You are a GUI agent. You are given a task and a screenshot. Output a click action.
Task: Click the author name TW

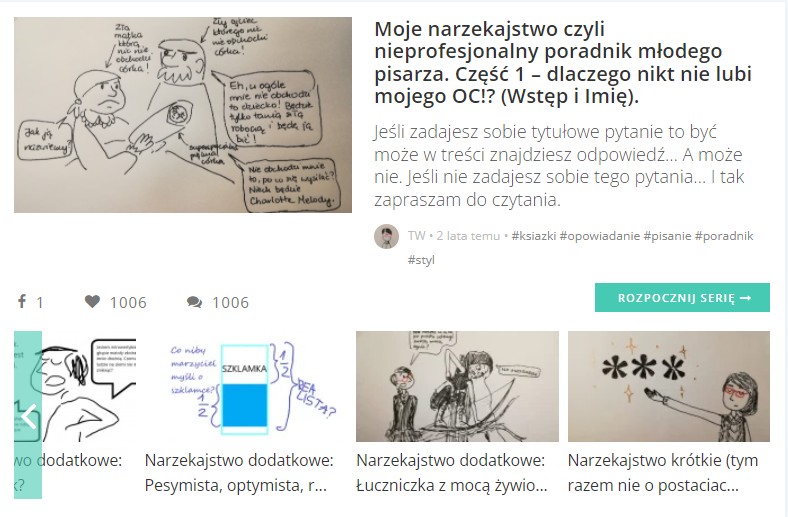coord(416,236)
